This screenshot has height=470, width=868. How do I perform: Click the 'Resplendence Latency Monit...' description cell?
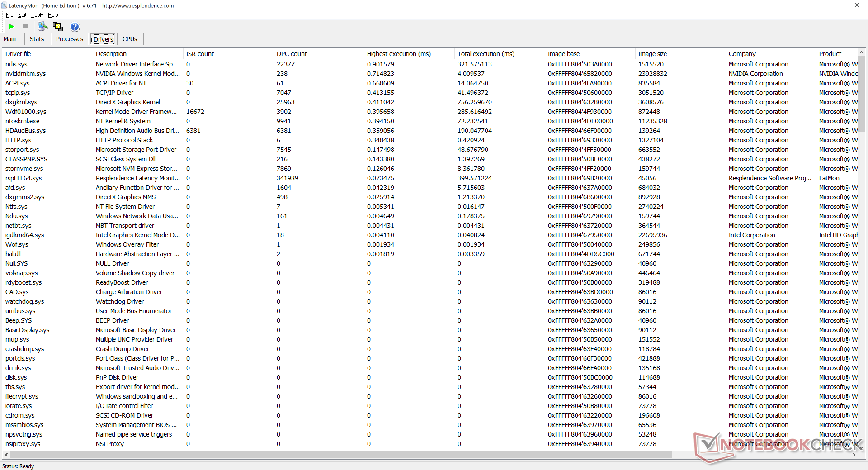click(x=138, y=178)
